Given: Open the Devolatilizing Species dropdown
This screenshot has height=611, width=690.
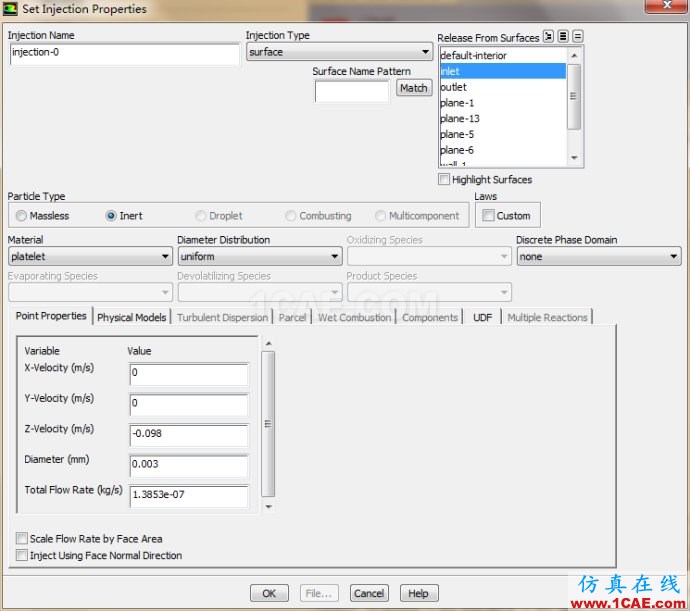Looking at the screenshot, I should tap(260, 292).
